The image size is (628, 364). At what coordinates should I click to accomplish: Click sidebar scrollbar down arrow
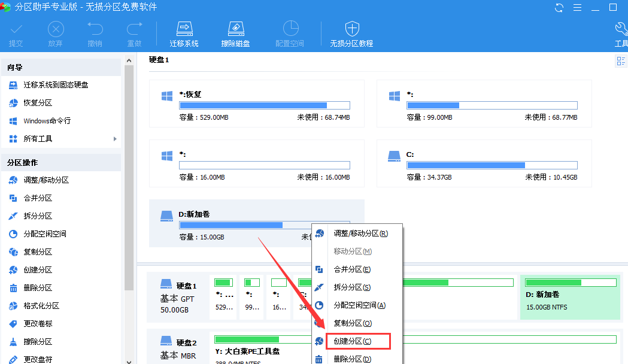[x=129, y=361]
